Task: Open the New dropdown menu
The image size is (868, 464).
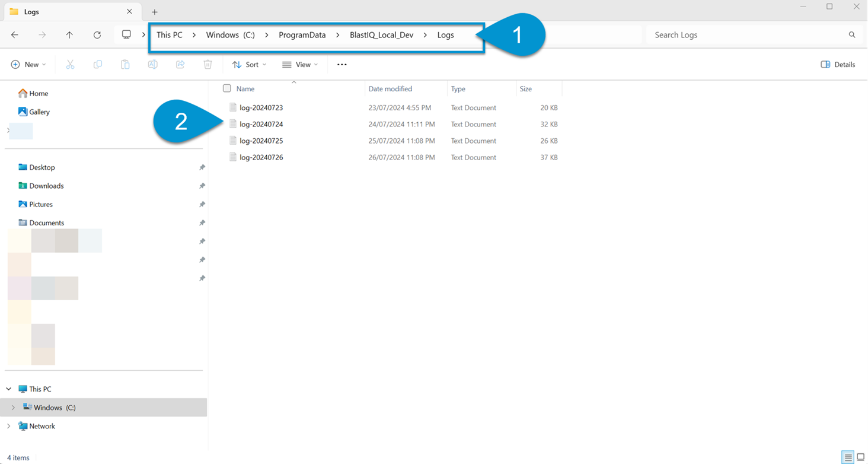Action: pos(28,65)
